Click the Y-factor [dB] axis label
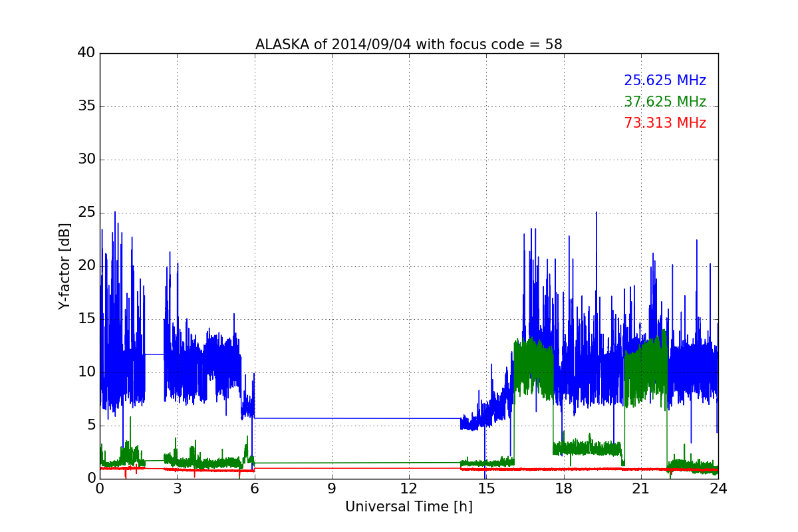Screen dimensions: 798x532 (x=64, y=266)
